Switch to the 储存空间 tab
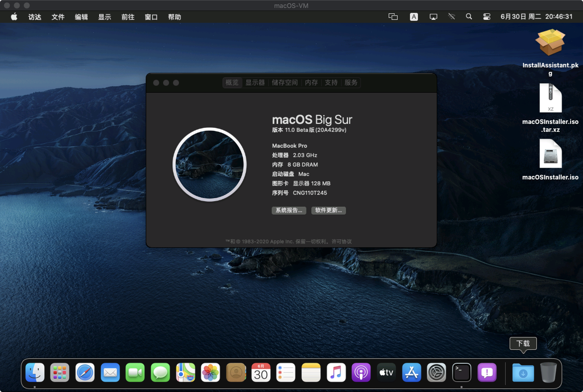The image size is (583, 392). pos(285,83)
